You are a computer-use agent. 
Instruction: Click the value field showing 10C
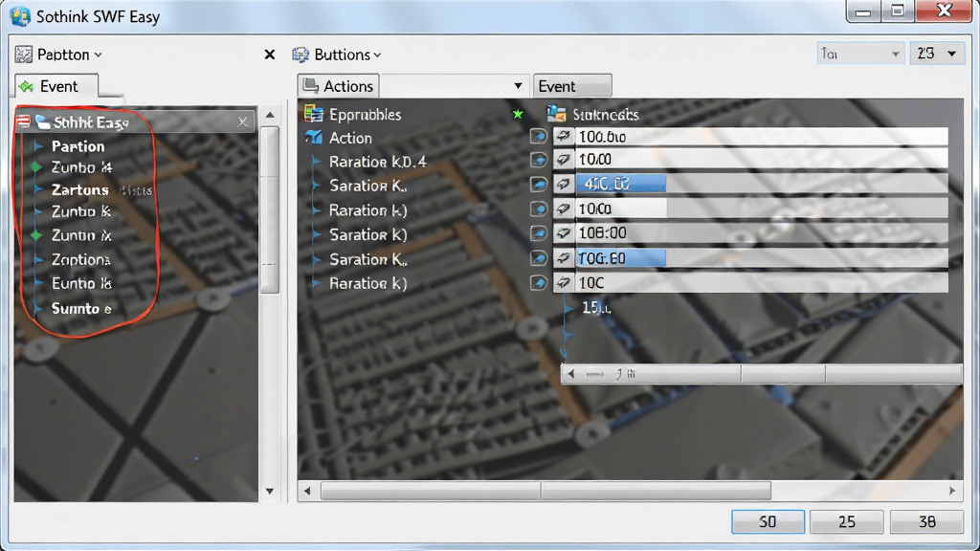(761, 282)
